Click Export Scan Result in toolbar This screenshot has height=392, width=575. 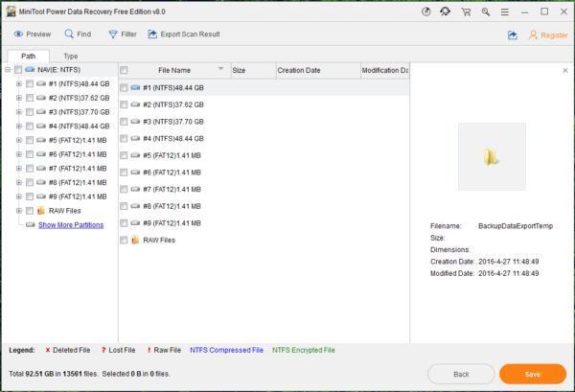[184, 35]
